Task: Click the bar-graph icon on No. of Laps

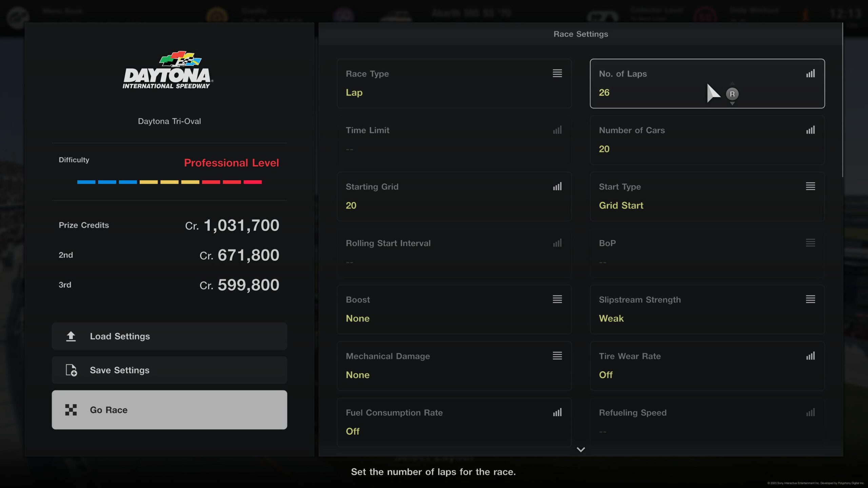Action: click(810, 74)
